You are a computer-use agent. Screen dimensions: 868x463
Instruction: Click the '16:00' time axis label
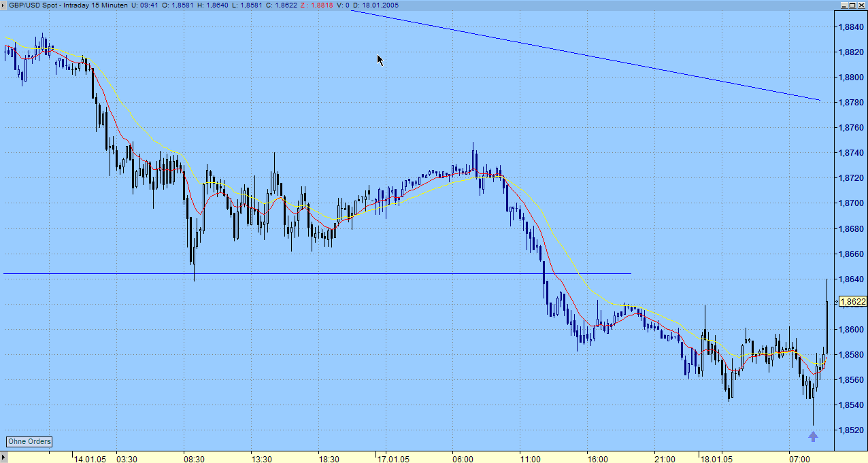(597, 459)
